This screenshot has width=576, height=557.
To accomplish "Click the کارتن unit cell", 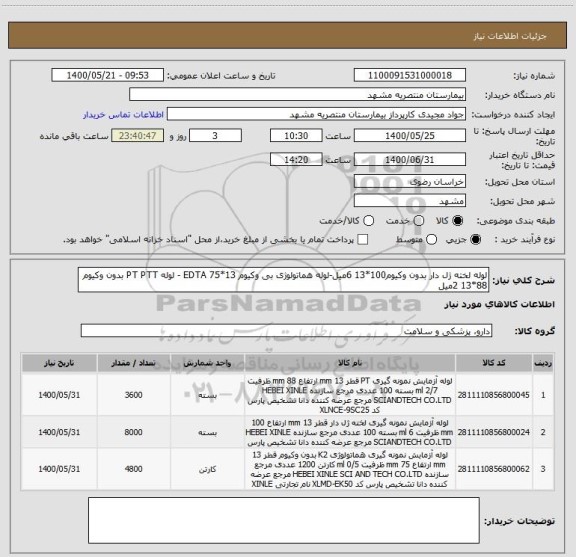I will click(x=208, y=469).
